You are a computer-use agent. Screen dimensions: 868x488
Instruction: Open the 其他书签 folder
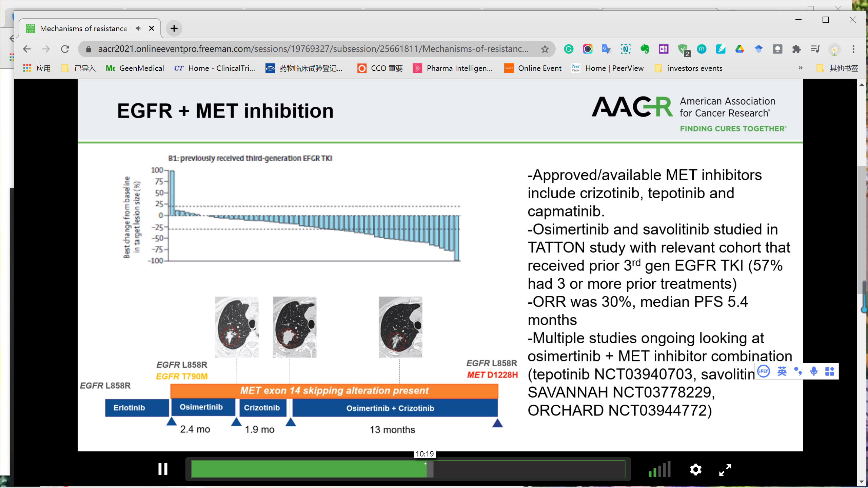tap(837, 68)
